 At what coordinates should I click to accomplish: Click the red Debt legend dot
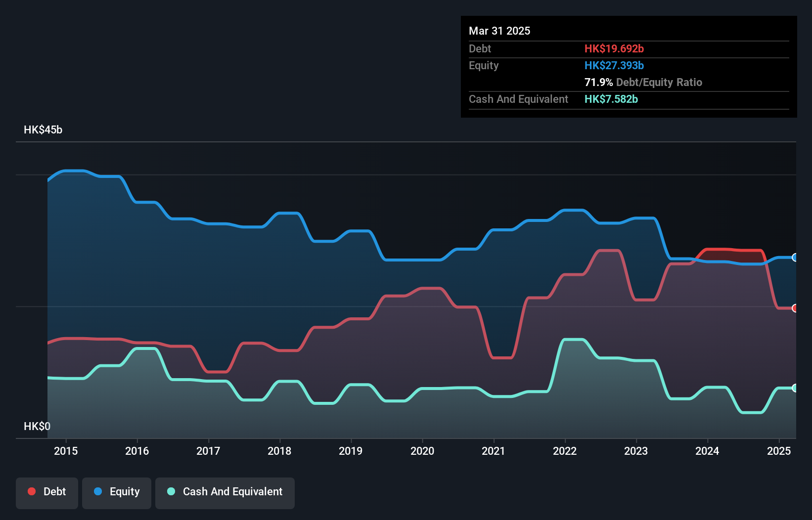(32, 491)
